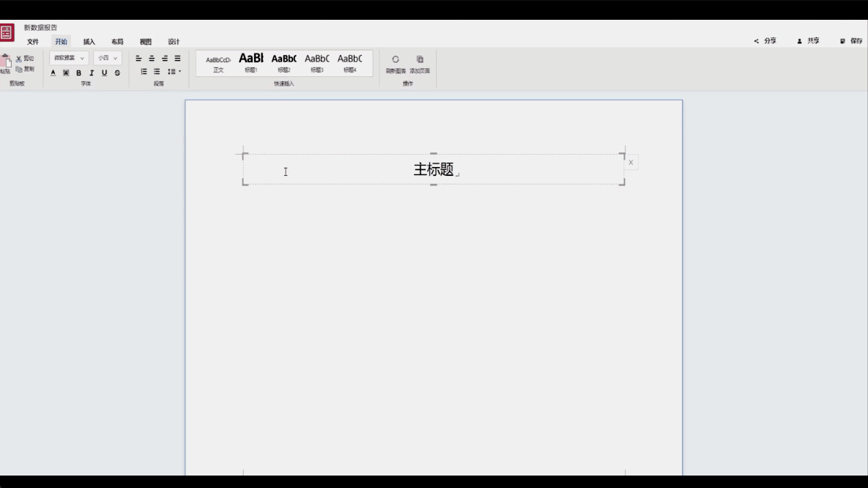This screenshot has width=868, height=488.
Task: Apply text highlight shading icon
Action: point(66,73)
